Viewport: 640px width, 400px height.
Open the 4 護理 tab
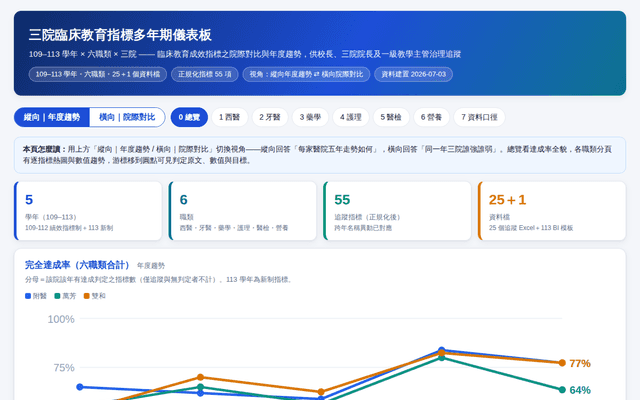351,118
